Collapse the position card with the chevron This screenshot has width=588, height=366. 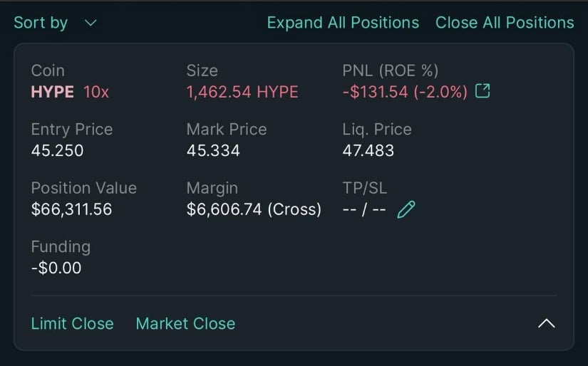pyautogui.click(x=546, y=323)
